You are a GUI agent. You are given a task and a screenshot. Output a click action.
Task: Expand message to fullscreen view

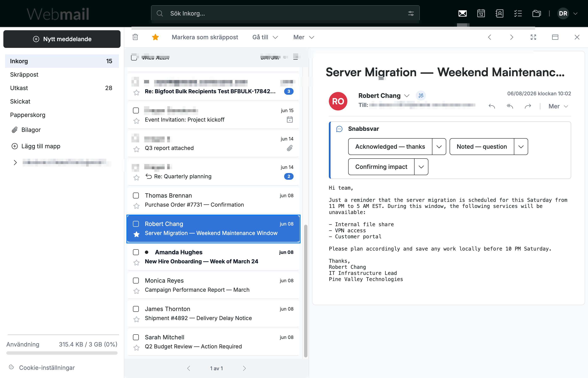click(x=533, y=37)
